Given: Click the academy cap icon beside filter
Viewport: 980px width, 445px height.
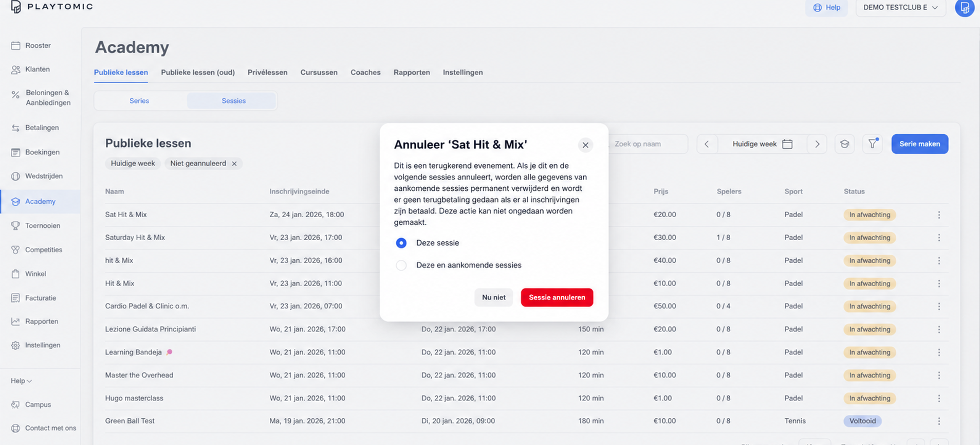Looking at the screenshot, I should coord(844,144).
